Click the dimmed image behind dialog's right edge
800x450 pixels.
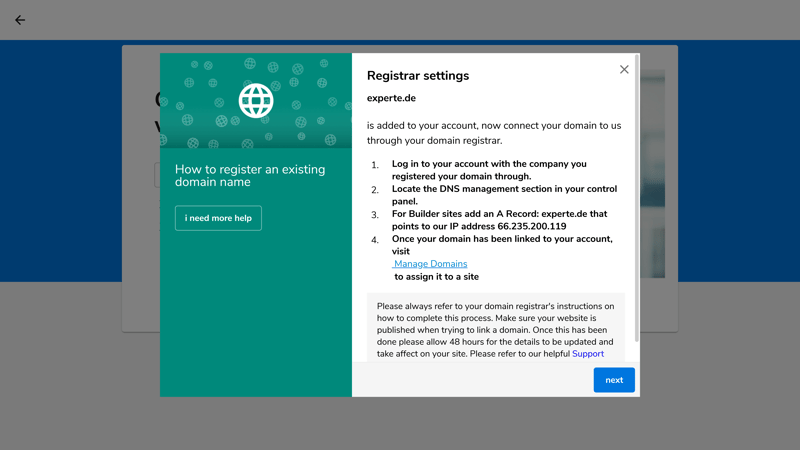[x=653, y=173]
